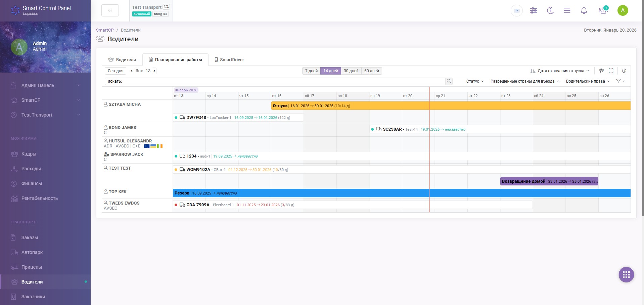Image resolution: width=644 pixels, height=305 pixels.
Task: Click the magnifier search button
Action: click(x=449, y=81)
